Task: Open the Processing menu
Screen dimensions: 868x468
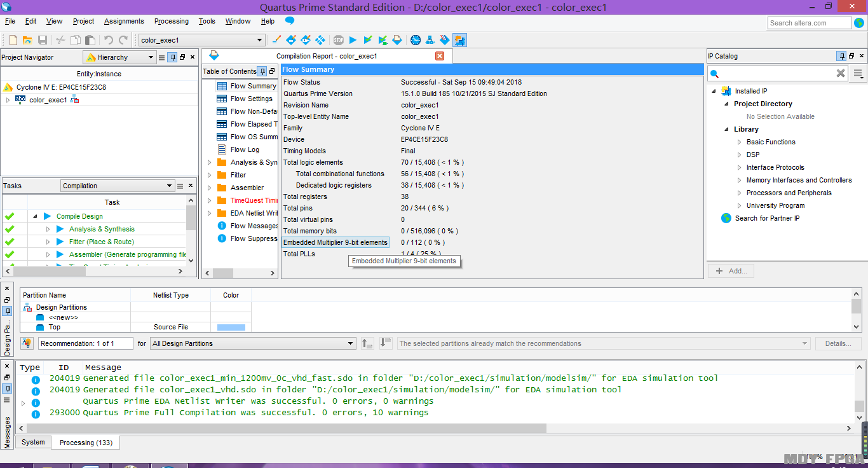Action: [172, 21]
